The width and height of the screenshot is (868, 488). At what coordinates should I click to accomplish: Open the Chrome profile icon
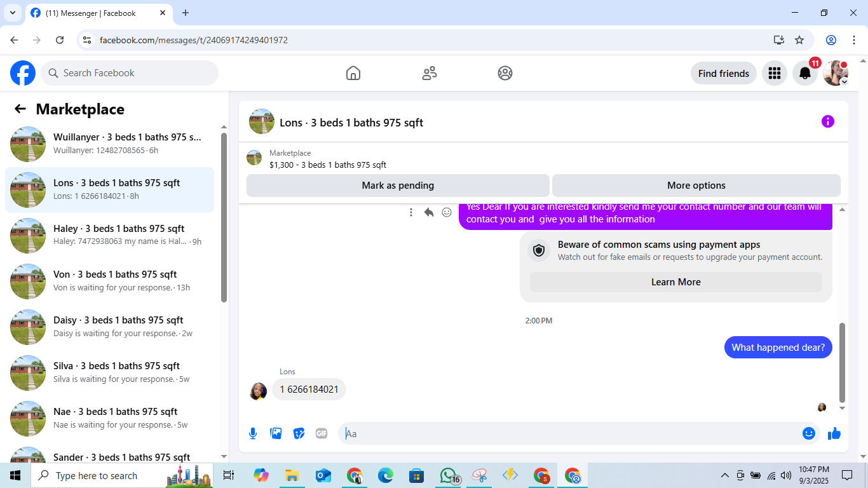[831, 40]
